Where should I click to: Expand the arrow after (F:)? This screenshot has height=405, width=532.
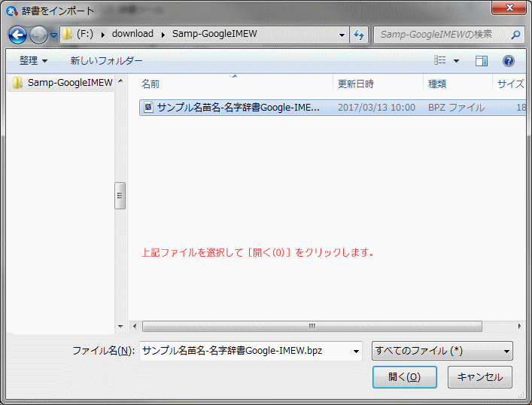(x=103, y=35)
